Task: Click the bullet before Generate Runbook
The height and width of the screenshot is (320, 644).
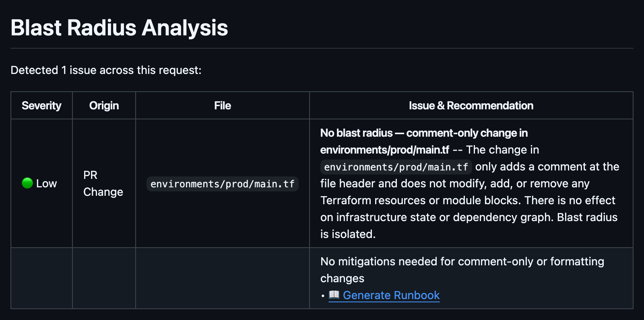Action: (323, 296)
